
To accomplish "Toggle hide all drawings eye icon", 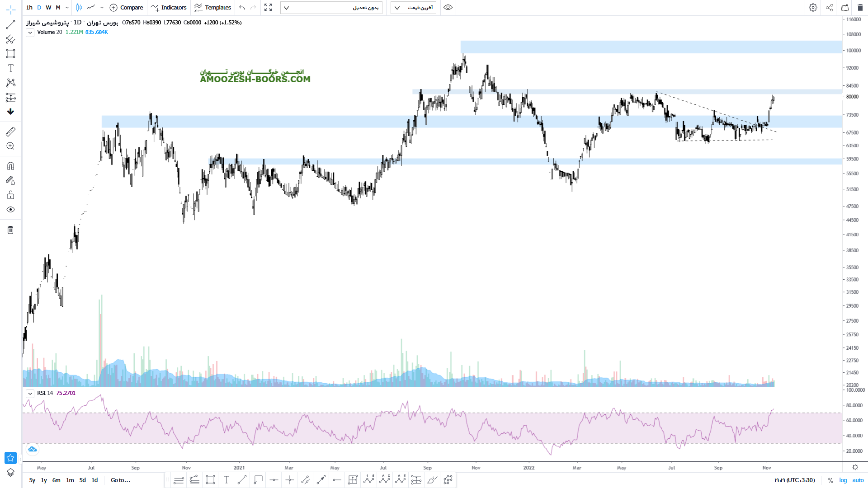I will pos(10,210).
